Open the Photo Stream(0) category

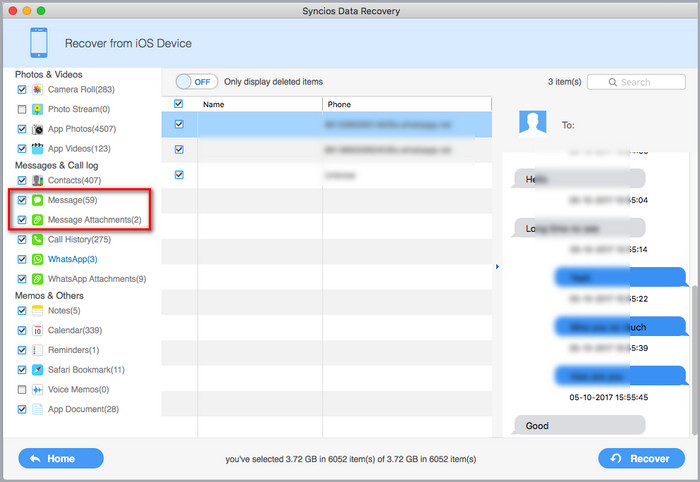coord(79,109)
